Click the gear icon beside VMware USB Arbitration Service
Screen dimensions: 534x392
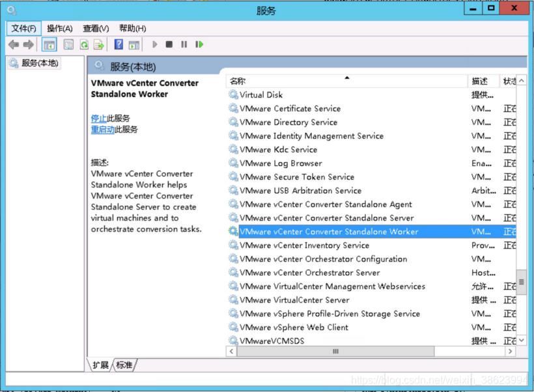tap(233, 190)
